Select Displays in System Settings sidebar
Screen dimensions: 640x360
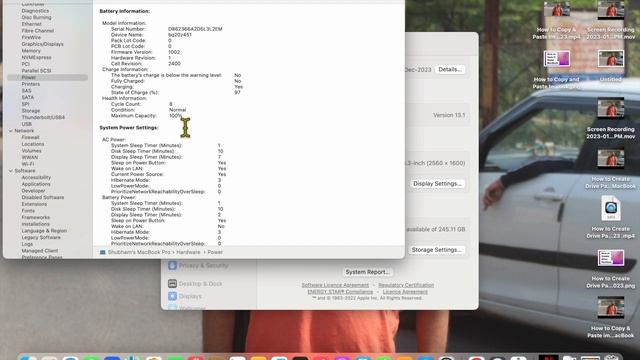[190, 296]
